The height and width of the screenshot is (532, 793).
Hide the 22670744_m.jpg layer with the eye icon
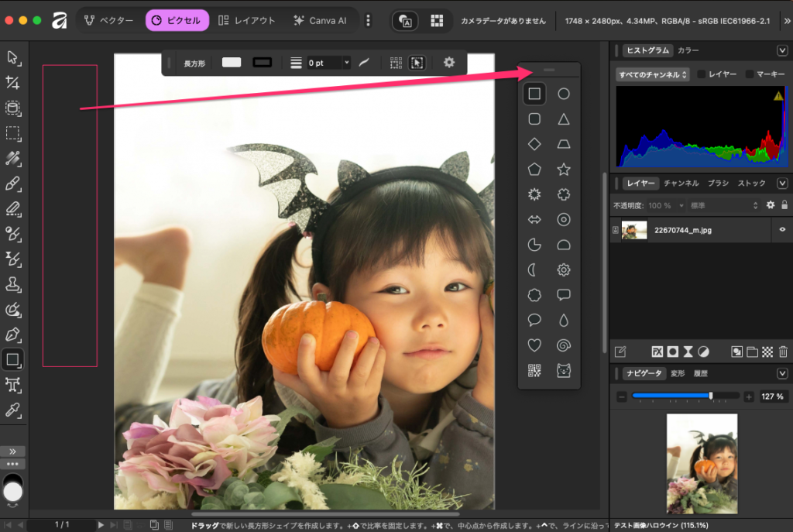click(x=782, y=230)
